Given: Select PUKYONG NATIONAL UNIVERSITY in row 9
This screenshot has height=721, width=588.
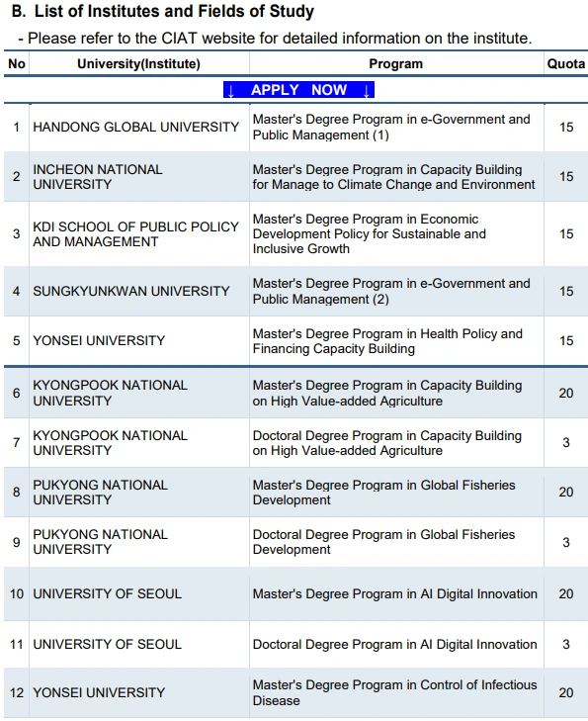Looking at the screenshot, I should tap(100, 542).
